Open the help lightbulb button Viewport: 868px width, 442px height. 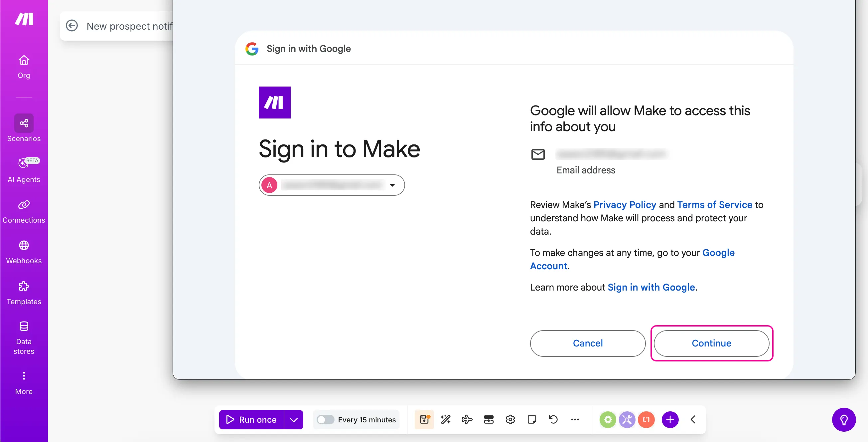click(x=844, y=420)
